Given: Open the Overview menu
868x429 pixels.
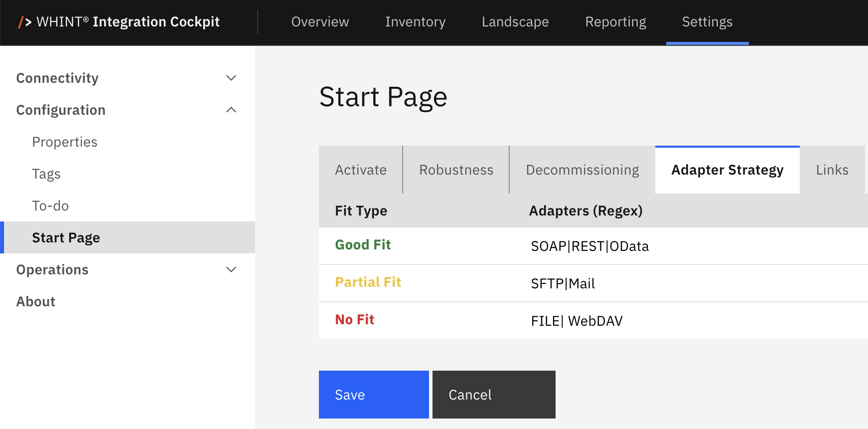Looking at the screenshot, I should 320,22.
